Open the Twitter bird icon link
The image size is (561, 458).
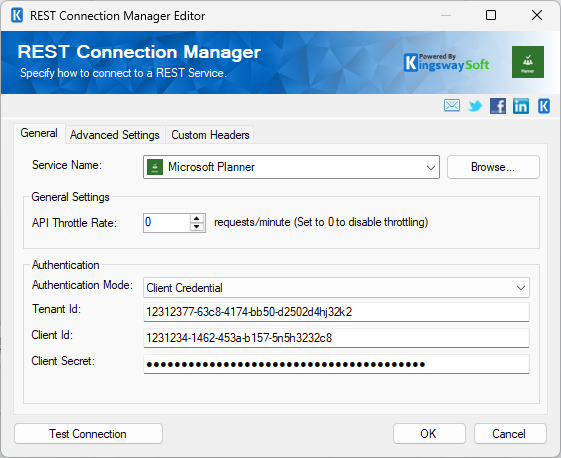pos(475,106)
